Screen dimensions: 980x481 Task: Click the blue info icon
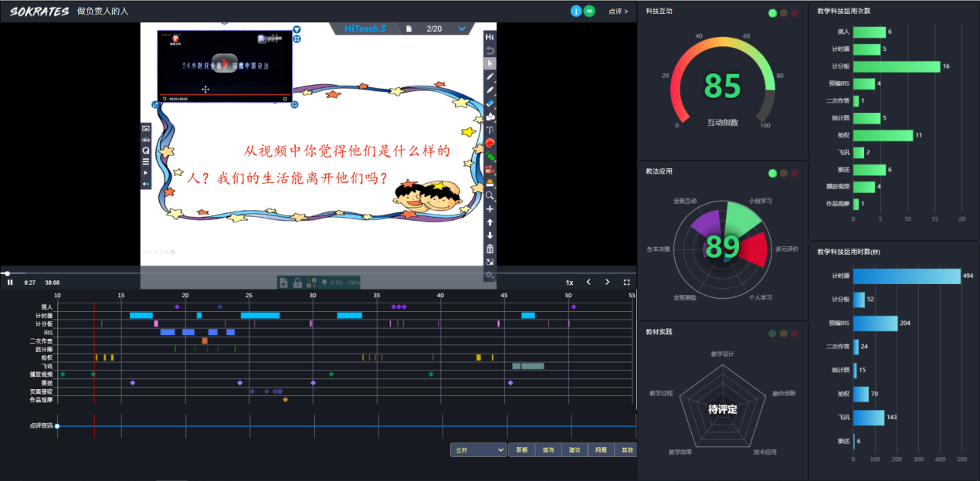coord(576,11)
